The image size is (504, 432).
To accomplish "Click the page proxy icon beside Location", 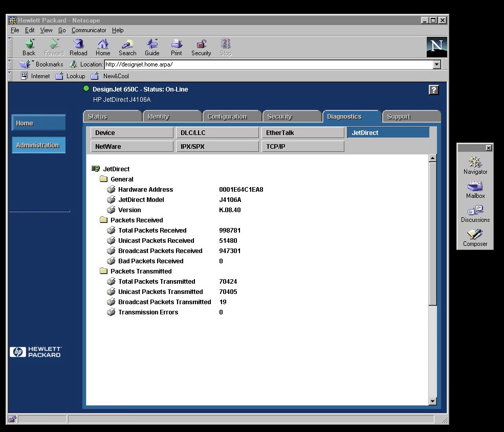I will point(74,64).
